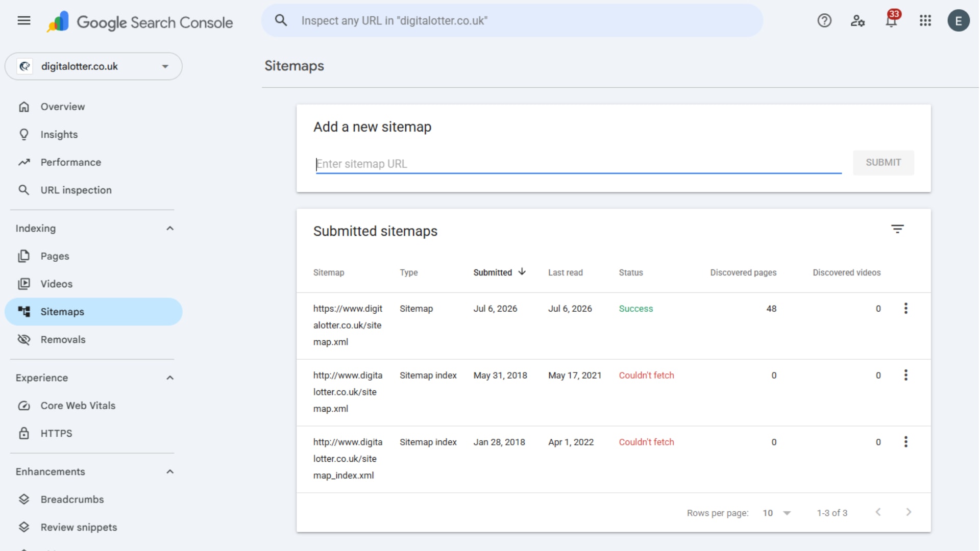Click the Inspect any URL search field
Viewport: 980px width, 551px height.
pyautogui.click(x=512, y=21)
